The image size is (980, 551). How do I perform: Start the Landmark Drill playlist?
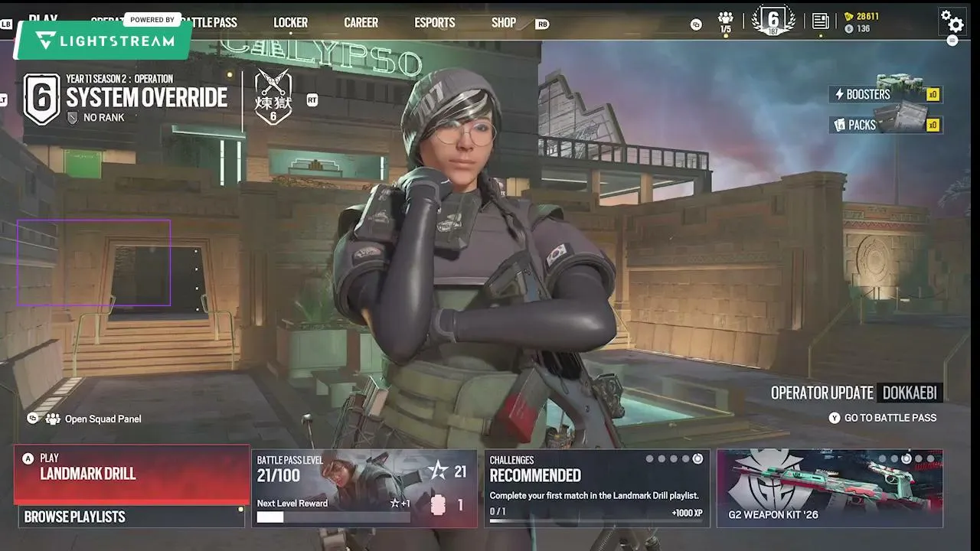tap(132, 474)
